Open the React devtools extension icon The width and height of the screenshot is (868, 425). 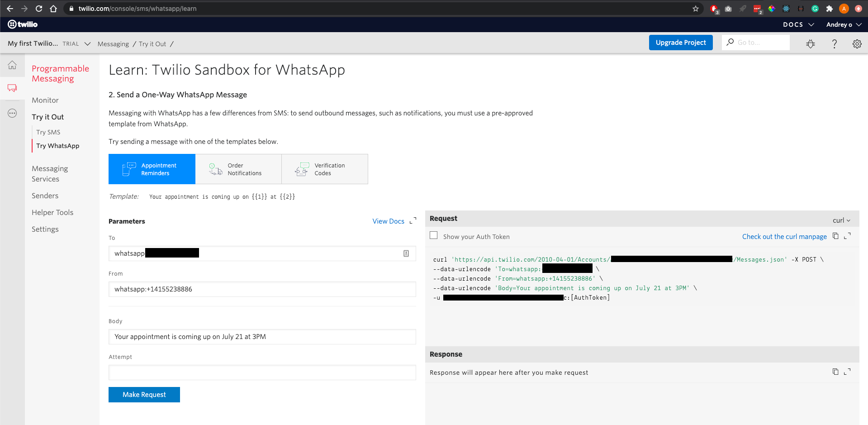(x=786, y=9)
